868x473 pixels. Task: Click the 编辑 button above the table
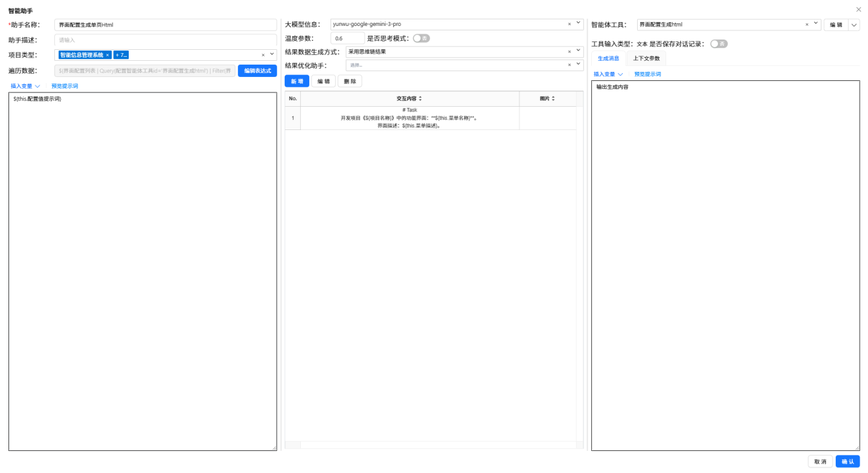pos(323,82)
